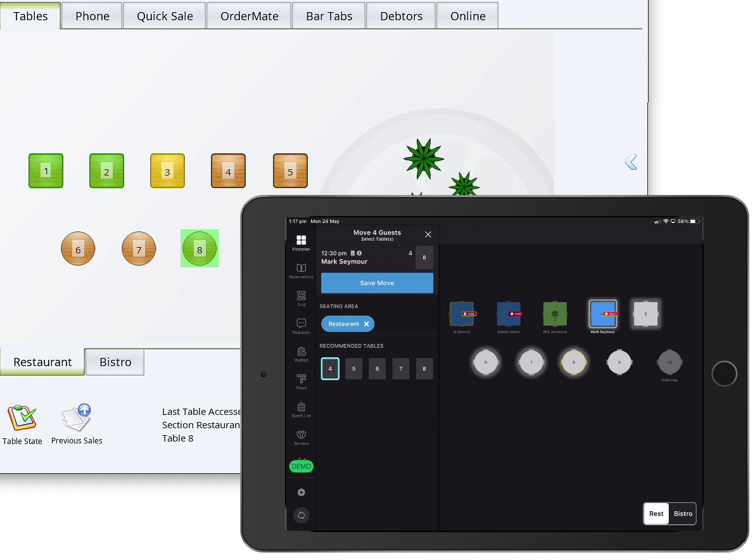This screenshot has width=755, height=560.
Task: Open Servers in the iPad sidebar
Action: coord(301,437)
